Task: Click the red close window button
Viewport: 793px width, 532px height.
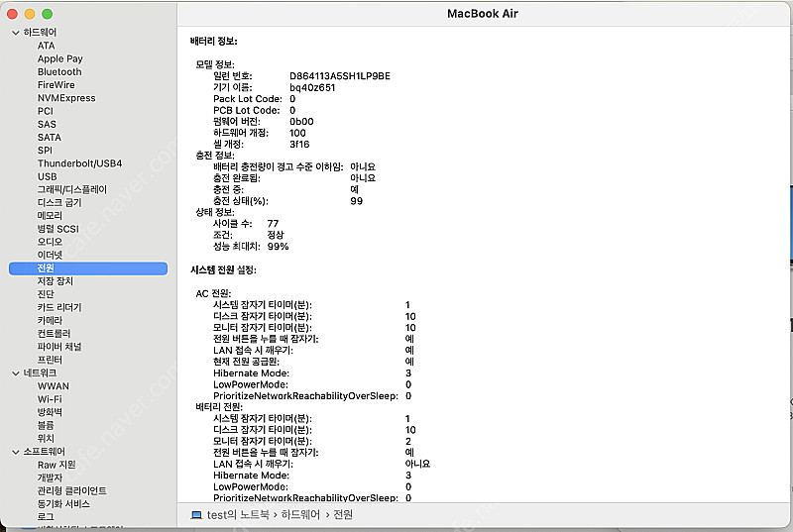Action: (x=13, y=14)
